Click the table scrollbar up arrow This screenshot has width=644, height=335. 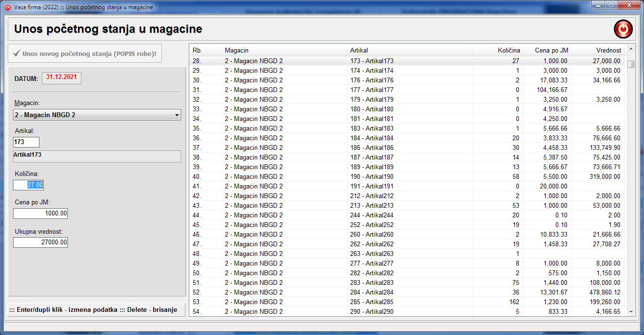(x=631, y=49)
